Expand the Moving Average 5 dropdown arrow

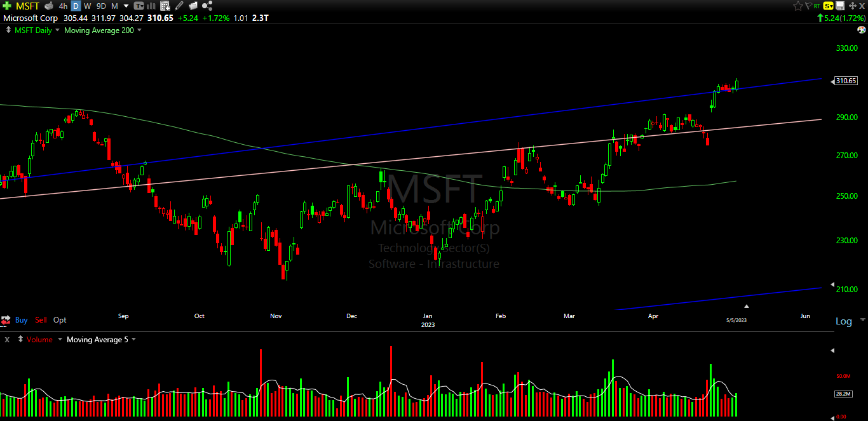coord(133,339)
